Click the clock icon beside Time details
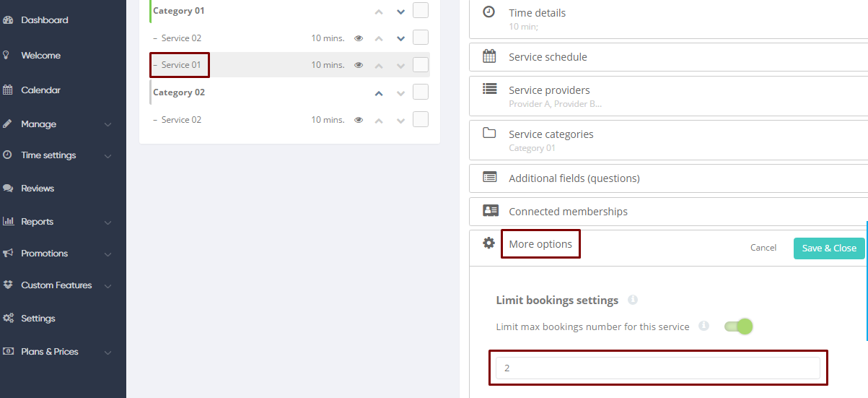Screen dimensions: 868x398 click(x=488, y=12)
